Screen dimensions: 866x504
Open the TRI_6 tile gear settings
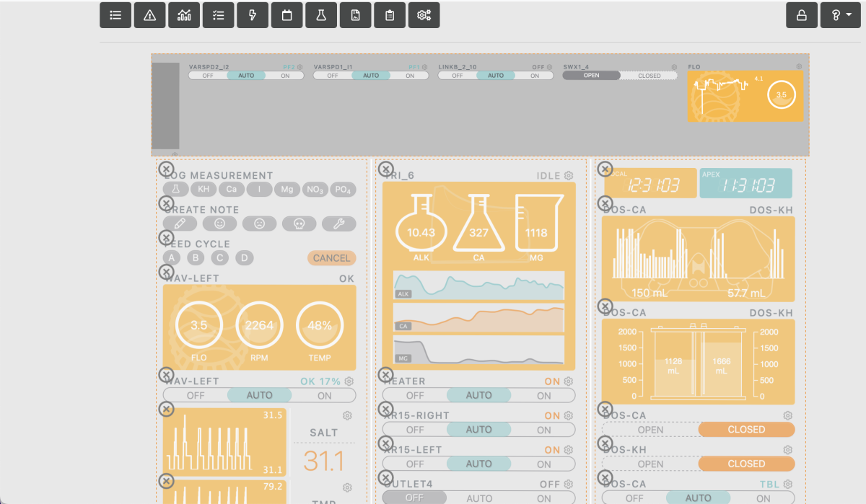[x=569, y=175]
